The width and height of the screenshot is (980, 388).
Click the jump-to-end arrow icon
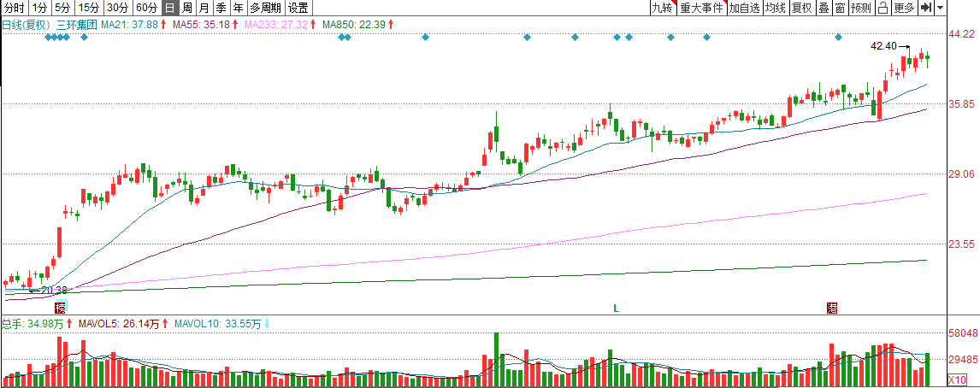click(926, 9)
